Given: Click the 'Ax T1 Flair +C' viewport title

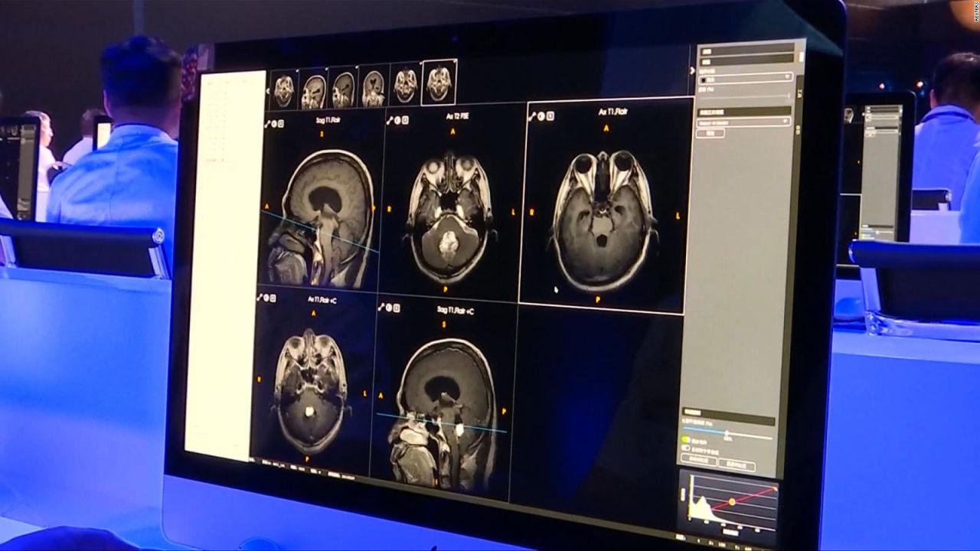Looking at the screenshot, I should tap(322, 300).
